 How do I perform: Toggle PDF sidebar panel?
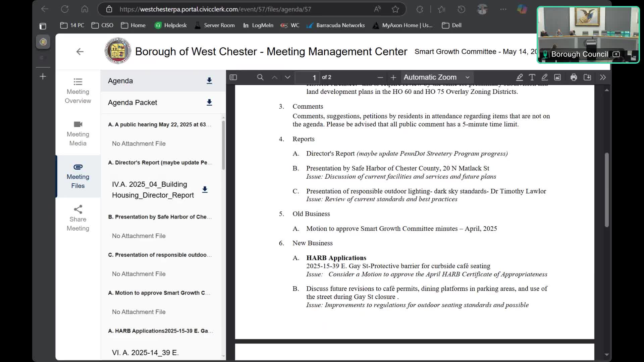click(233, 77)
